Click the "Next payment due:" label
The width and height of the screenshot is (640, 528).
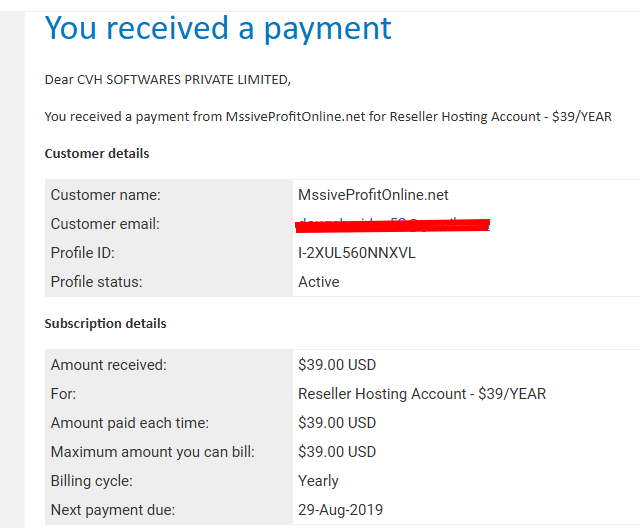click(x=113, y=510)
